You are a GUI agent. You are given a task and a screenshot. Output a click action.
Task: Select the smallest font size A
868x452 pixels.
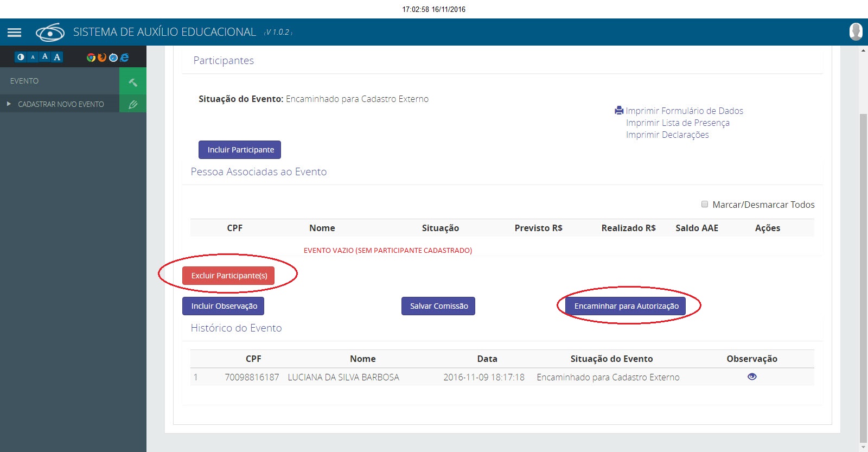click(33, 57)
